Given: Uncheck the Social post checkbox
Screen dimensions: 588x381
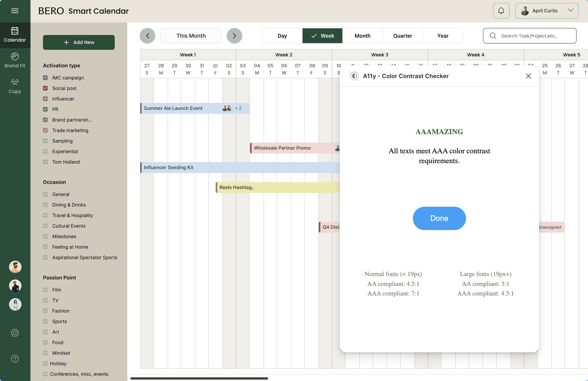Looking at the screenshot, I should tap(45, 88).
